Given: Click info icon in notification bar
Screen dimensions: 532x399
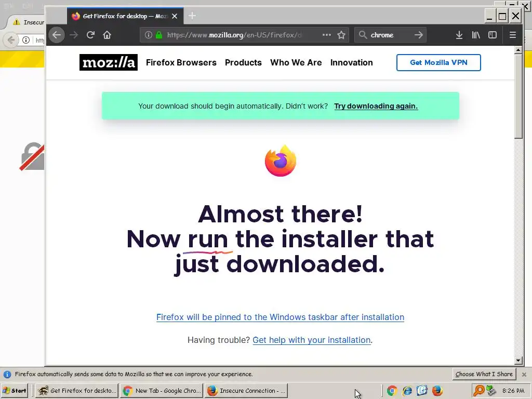Looking at the screenshot, I should (x=7, y=374).
